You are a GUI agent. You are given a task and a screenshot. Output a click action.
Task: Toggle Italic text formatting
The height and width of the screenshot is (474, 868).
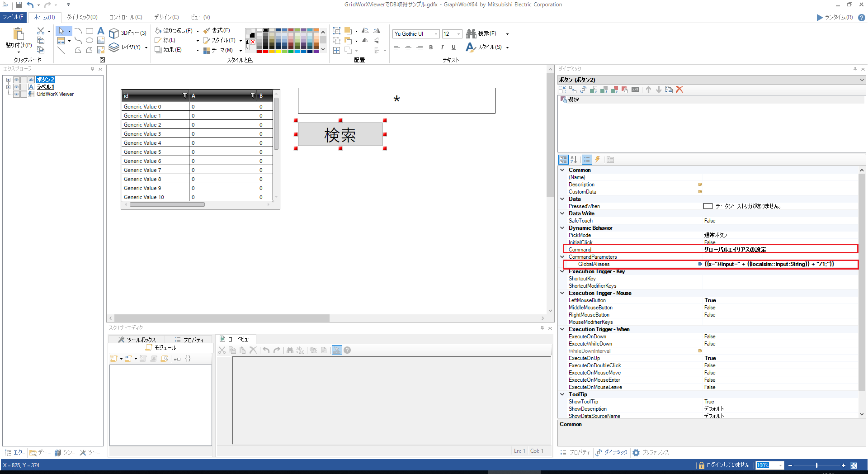point(442,47)
